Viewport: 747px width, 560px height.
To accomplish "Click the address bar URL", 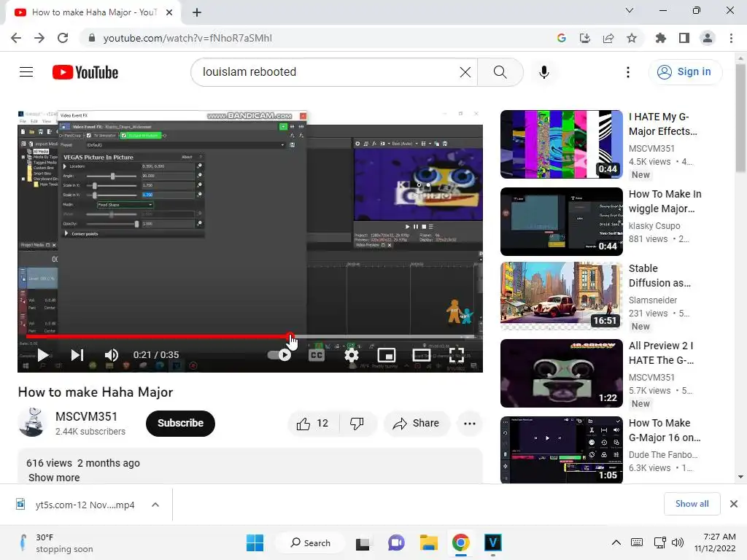I will point(187,38).
